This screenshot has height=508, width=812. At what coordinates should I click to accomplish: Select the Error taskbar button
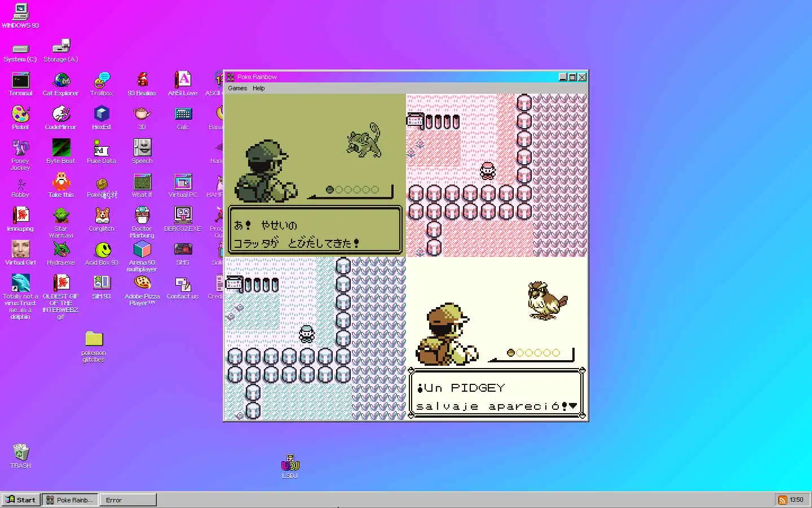pos(128,500)
